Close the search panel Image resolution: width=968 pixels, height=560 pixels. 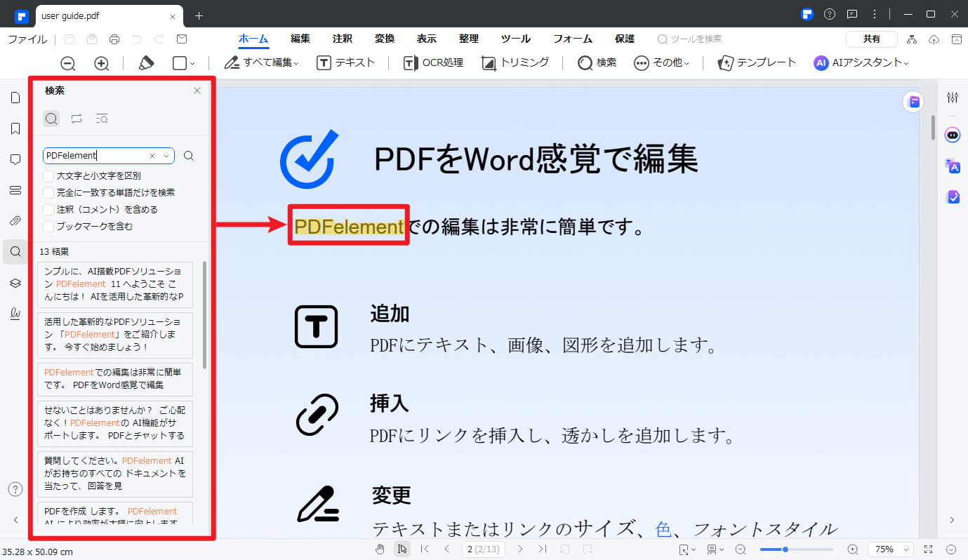tap(197, 91)
